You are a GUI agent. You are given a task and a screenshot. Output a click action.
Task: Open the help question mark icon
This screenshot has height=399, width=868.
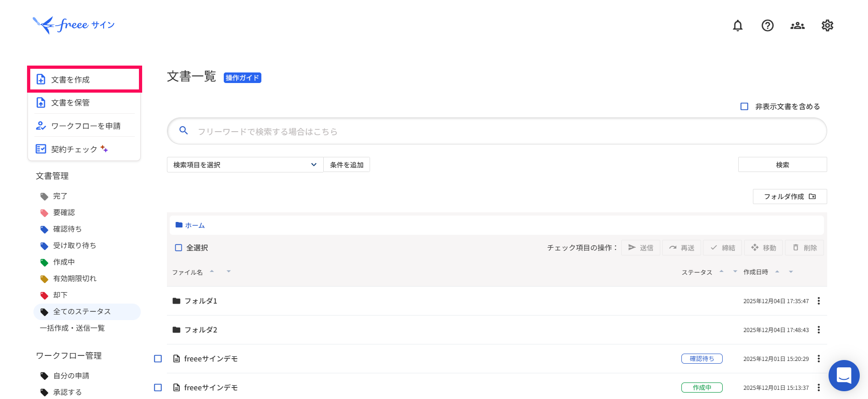(x=767, y=26)
